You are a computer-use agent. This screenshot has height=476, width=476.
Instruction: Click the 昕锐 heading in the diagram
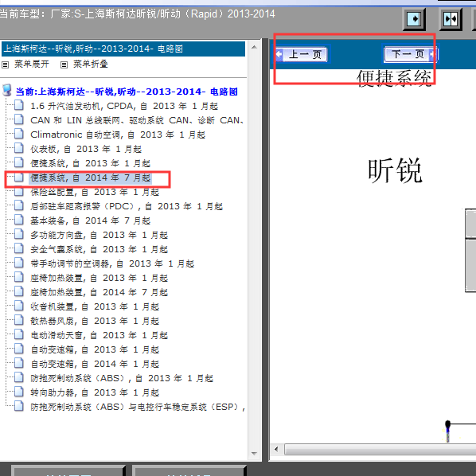pos(395,170)
